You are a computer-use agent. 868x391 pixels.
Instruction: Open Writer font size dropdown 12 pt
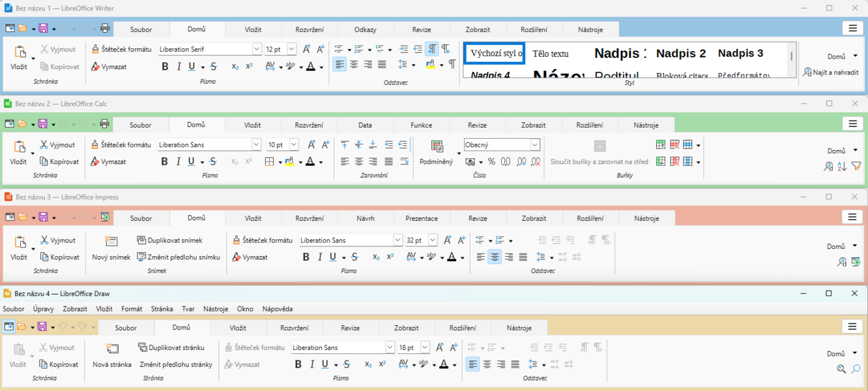click(x=291, y=50)
